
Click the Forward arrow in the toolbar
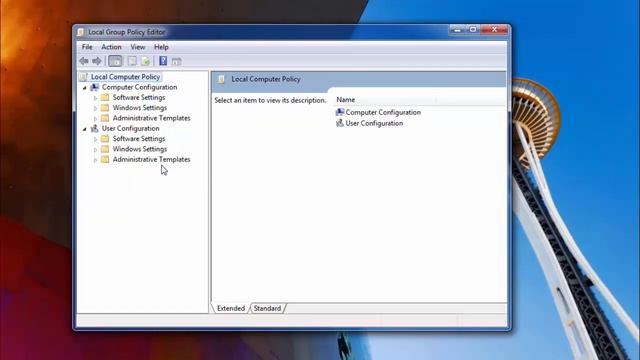click(97, 61)
